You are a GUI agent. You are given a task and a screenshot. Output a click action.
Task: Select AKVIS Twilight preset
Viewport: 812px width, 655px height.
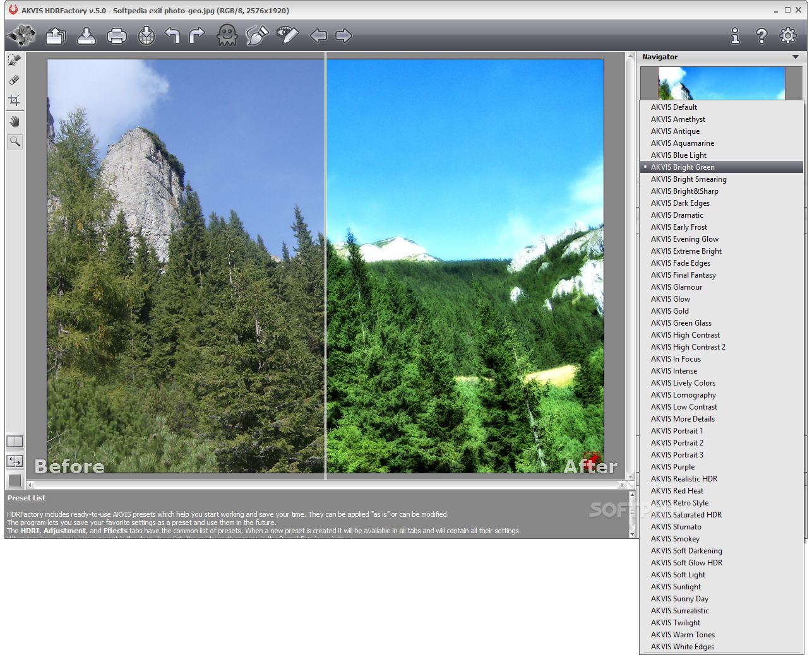(x=722, y=623)
